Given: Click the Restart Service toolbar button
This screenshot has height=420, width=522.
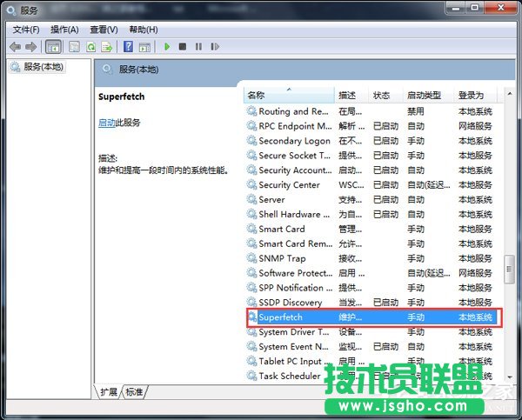Looking at the screenshot, I should point(215,47).
